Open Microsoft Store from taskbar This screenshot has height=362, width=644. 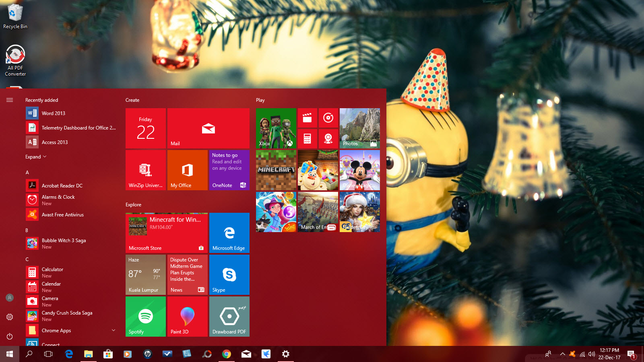(108, 354)
